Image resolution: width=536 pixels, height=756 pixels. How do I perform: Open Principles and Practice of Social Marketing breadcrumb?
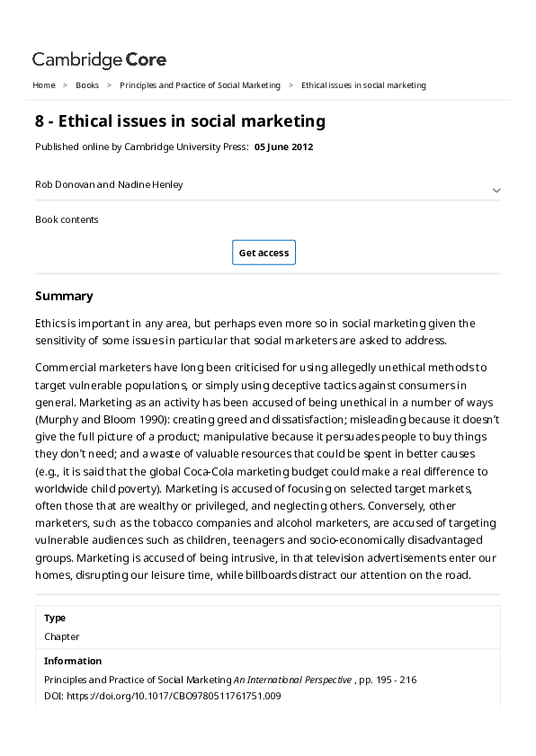coord(200,84)
